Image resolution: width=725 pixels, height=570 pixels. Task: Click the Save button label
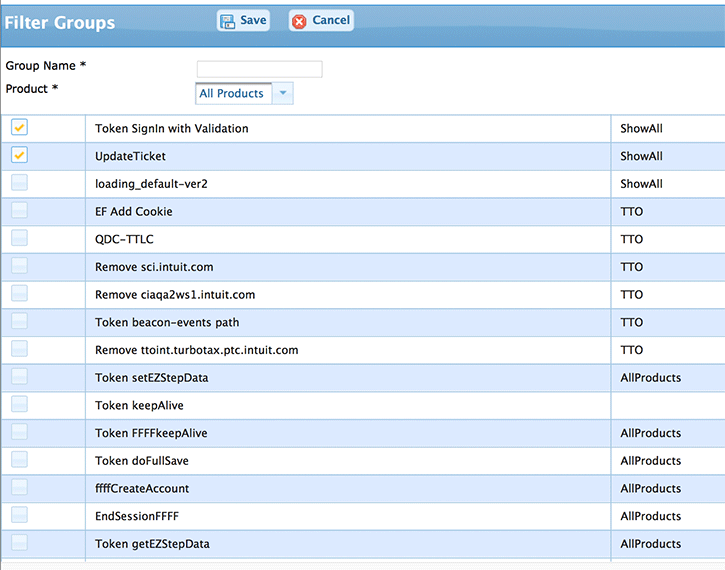click(253, 20)
